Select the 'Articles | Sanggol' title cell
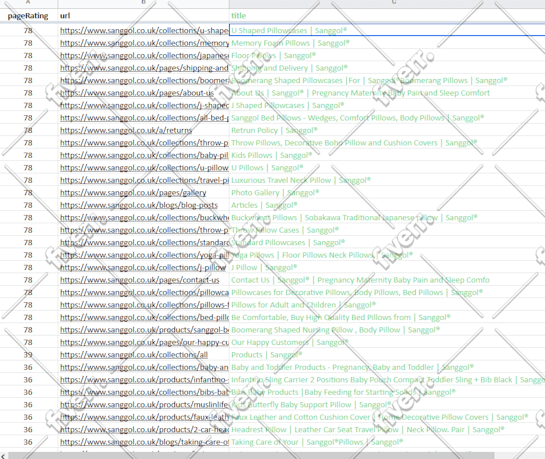The height and width of the screenshot is (459, 545). point(387,205)
